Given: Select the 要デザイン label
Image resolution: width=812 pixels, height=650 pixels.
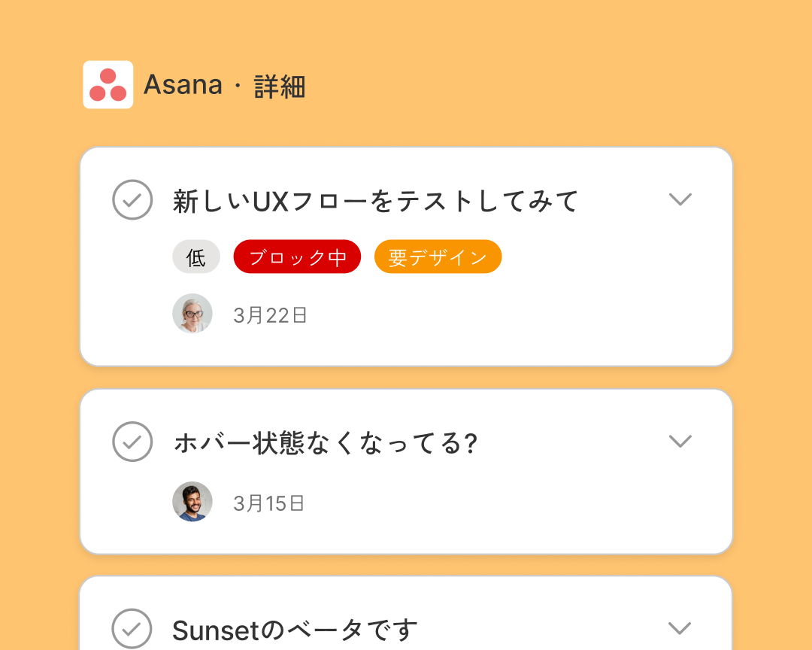Looking at the screenshot, I should tap(438, 257).
